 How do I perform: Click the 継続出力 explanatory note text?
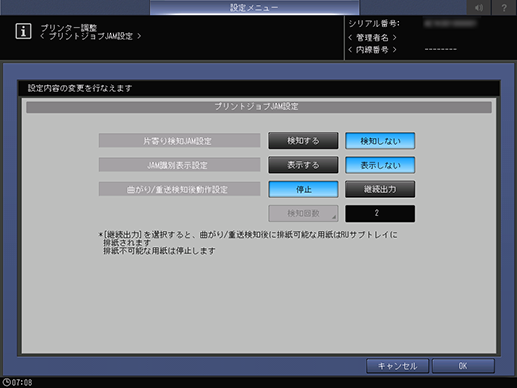[x=248, y=243]
